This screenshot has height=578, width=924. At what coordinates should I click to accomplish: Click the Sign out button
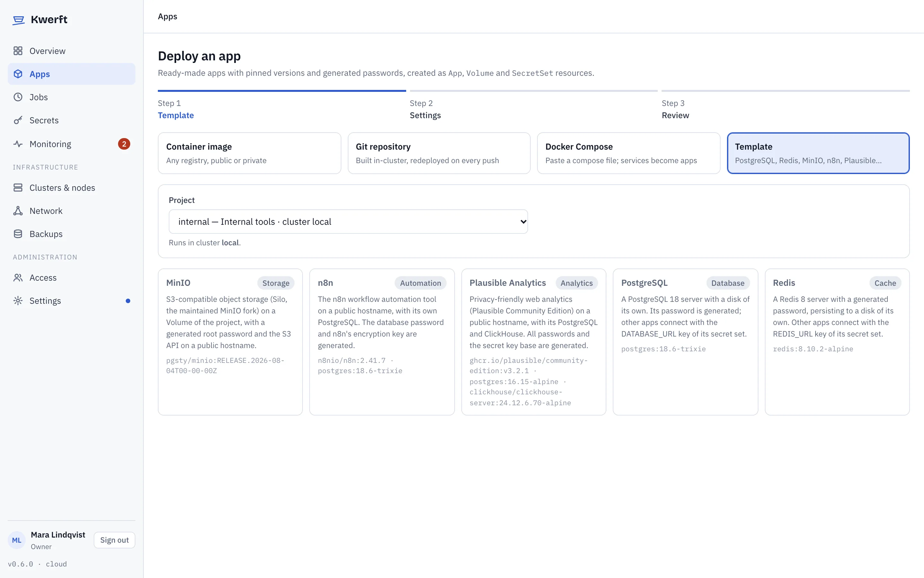tap(115, 540)
